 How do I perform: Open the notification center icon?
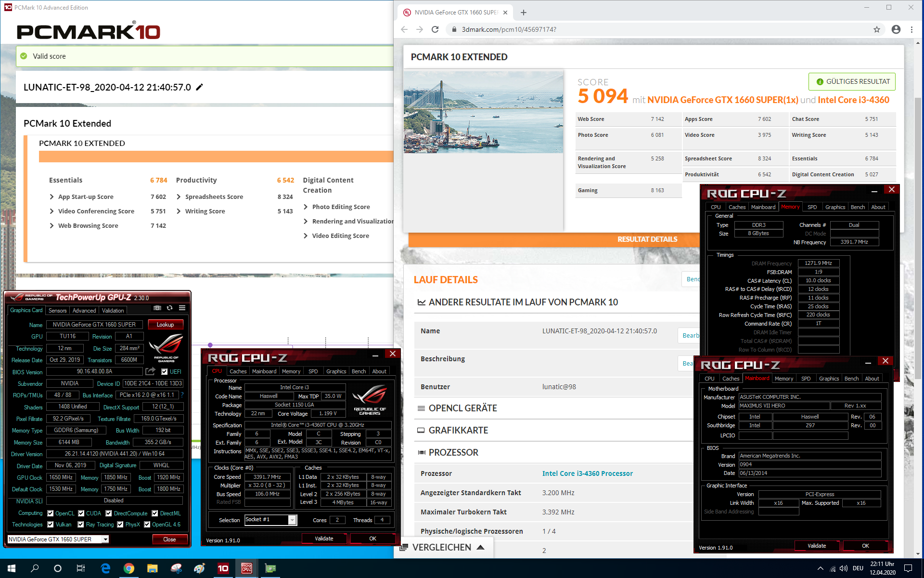point(908,568)
